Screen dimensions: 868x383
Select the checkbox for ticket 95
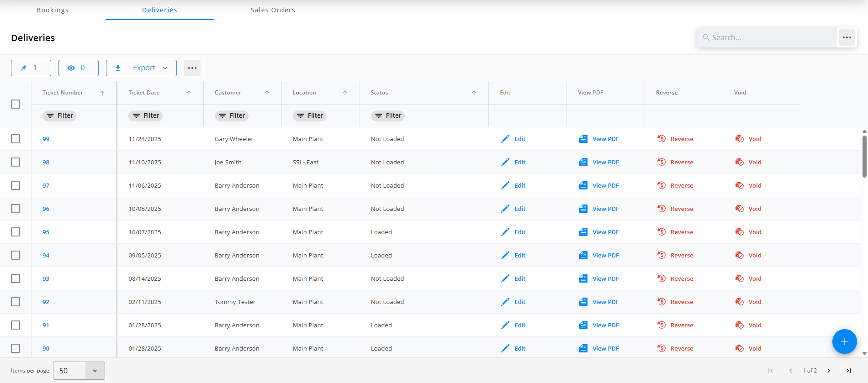click(x=16, y=232)
